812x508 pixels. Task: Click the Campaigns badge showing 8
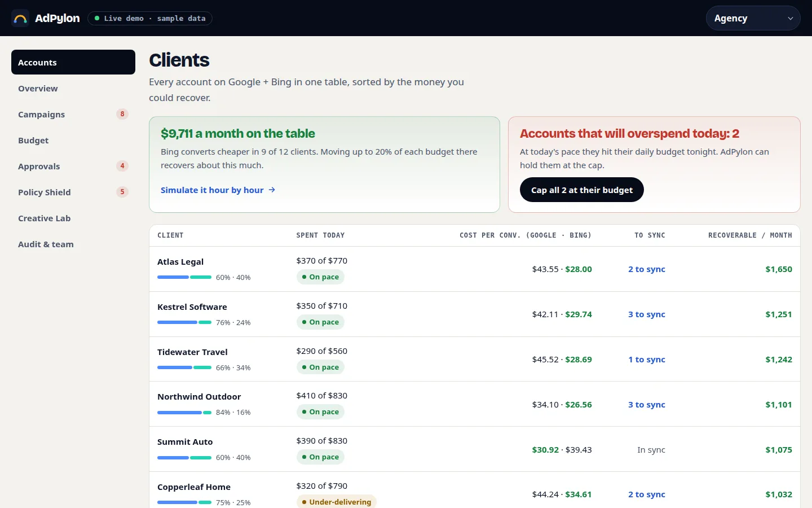click(x=122, y=114)
